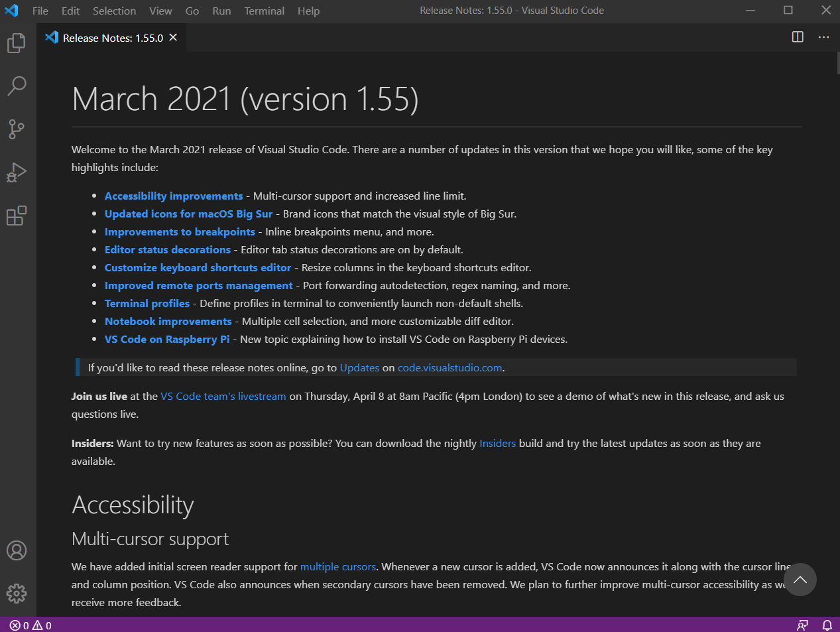
Task: Open the Extensions view icon
Action: tap(17, 216)
